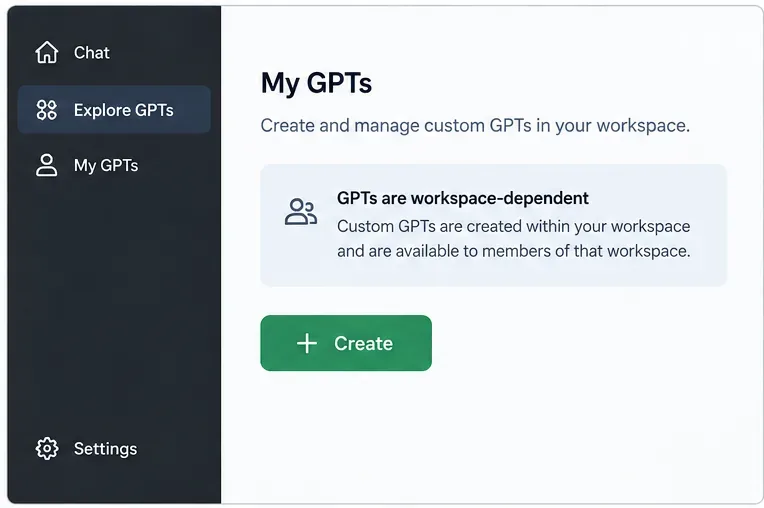
Task: Click the person icon beside My GPTs
Action: pyautogui.click(x=47, y=165)
